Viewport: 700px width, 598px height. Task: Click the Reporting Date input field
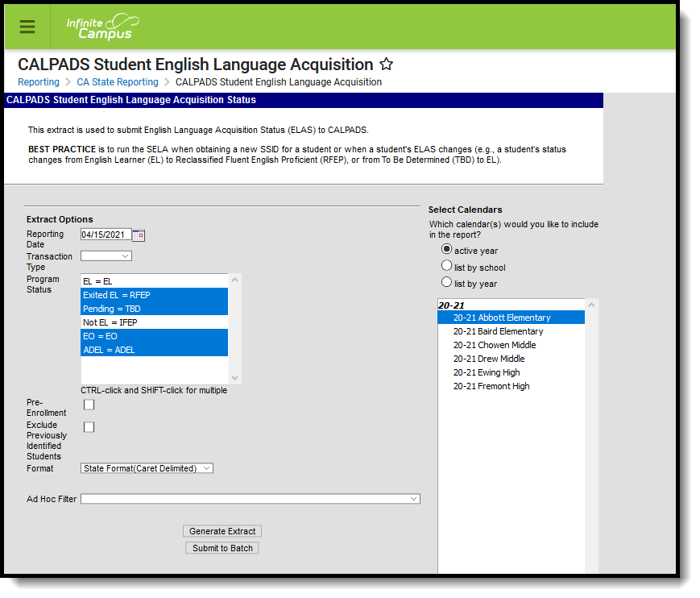[106, 235]
